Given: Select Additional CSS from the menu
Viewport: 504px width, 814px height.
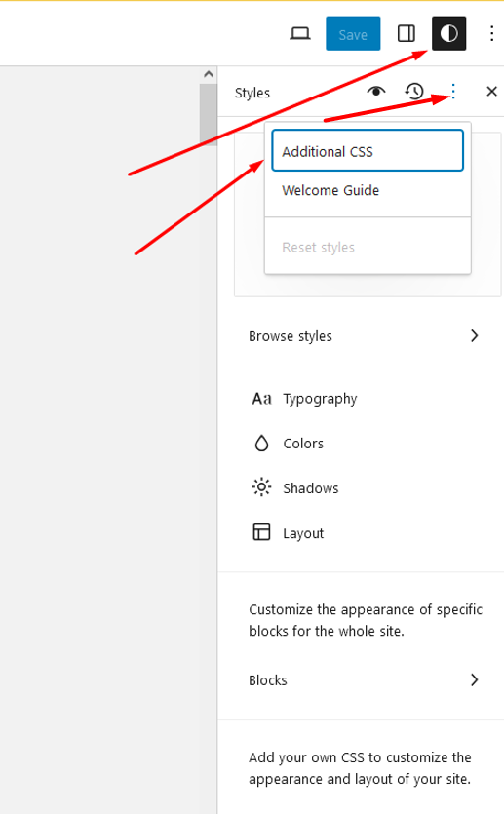Looking at the screenshot, I should (368, 150).
